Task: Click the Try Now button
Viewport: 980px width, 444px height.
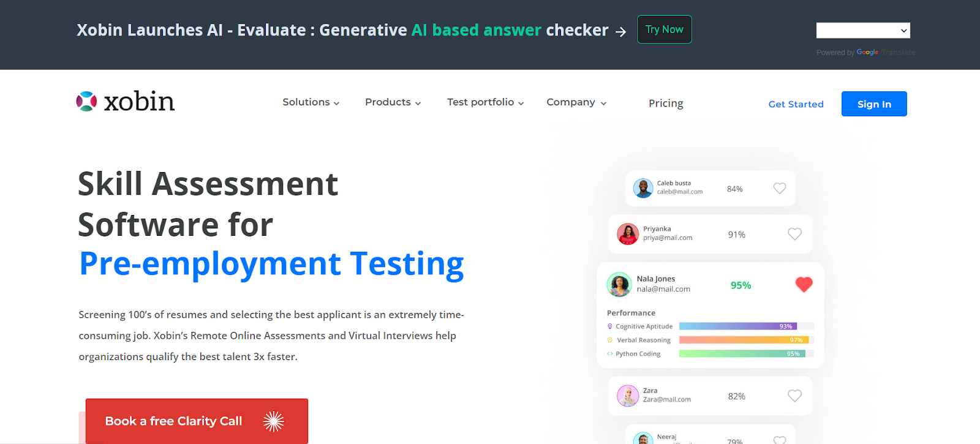Action: point(665,29)
